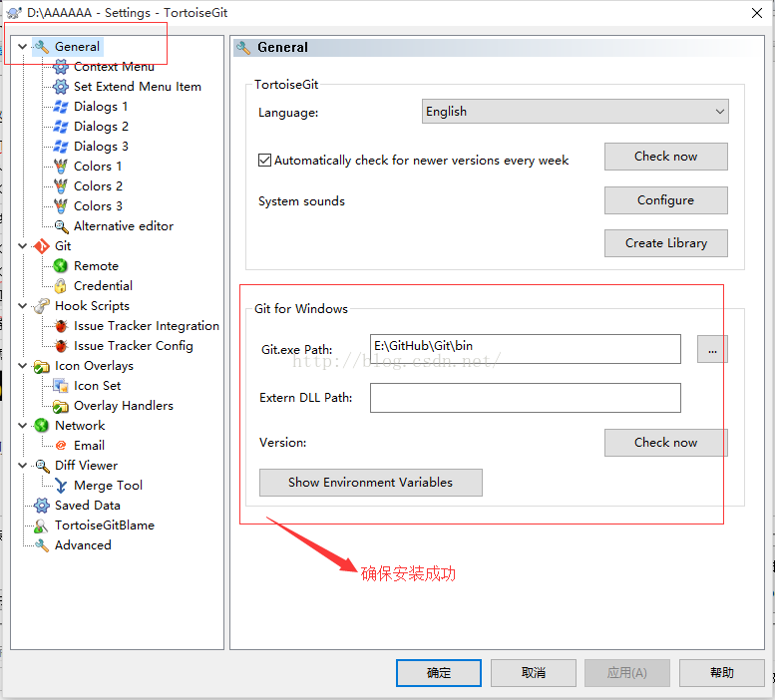Image resolution: width=775 pixels, height=700 pixels.
Task: Click the Colors 3 paint icon
Action: click(x=60, y=206)
